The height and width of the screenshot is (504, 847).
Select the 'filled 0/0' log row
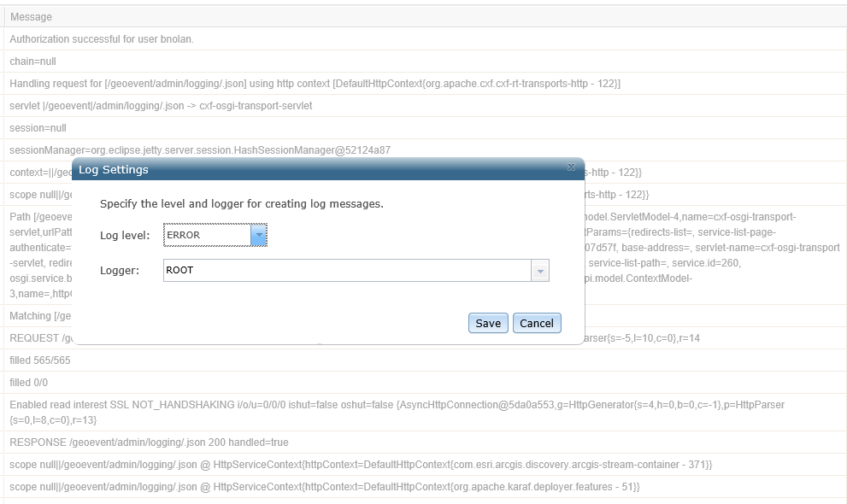pyautogui.click(x=29, y=383)
